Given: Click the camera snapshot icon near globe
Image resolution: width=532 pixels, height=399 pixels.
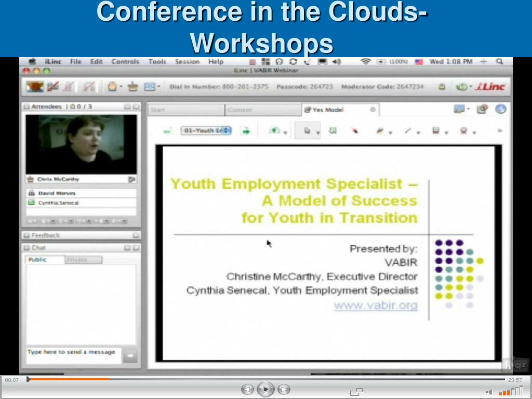Looking at the screenshot, I should click(x=482, y=109).
